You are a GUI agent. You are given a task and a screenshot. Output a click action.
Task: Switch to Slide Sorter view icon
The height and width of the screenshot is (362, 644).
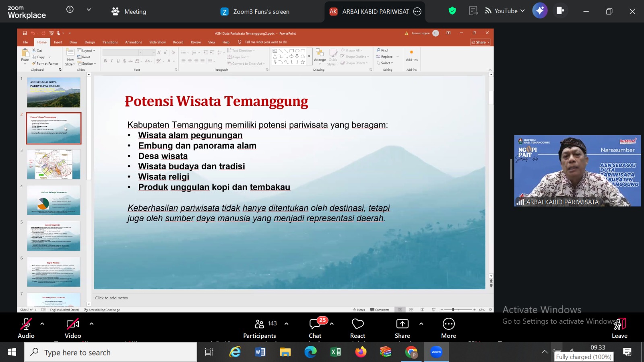click(411, 310)
